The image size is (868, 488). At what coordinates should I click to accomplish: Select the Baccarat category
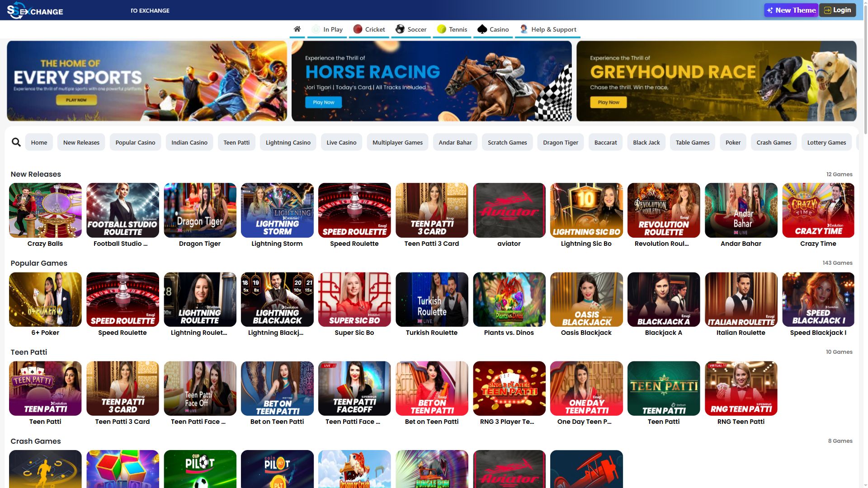[605, 142]
